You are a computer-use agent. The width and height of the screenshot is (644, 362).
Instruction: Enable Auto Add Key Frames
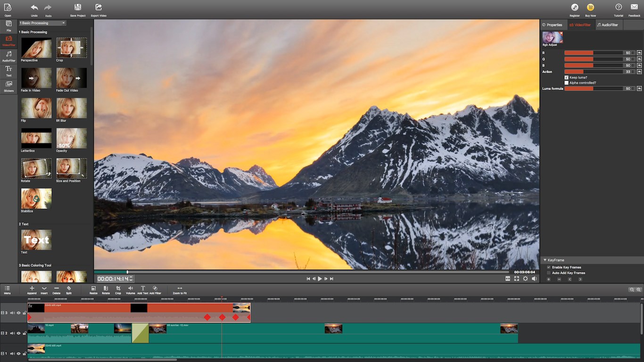point(548,272)
